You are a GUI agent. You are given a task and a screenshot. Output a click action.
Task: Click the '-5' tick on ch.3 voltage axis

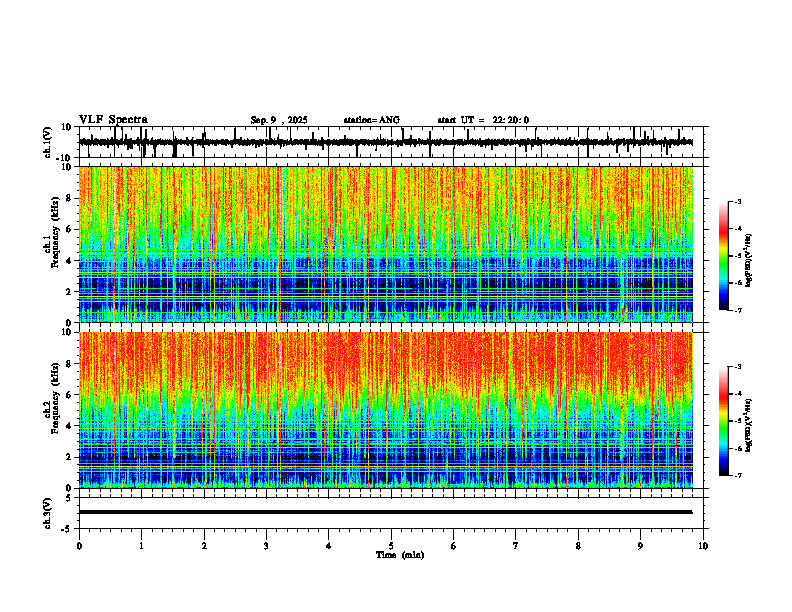tap(68, 529)
